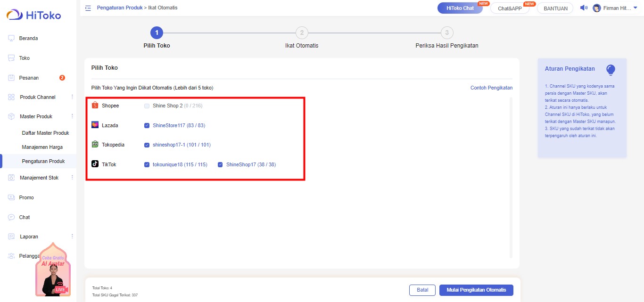Open Daftar Master Produk menu item
This screenshot has width=644, height=302.
click(x=46, y=133)
